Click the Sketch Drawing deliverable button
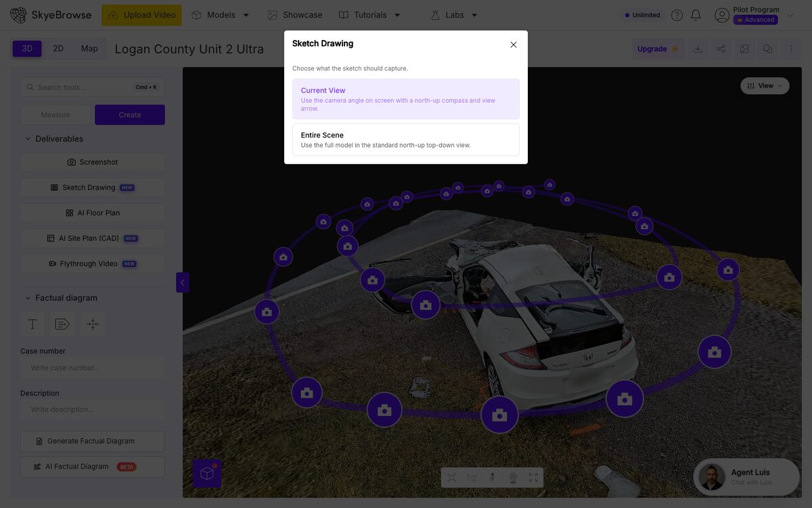The image size is (812, 508). pos(93,188)
